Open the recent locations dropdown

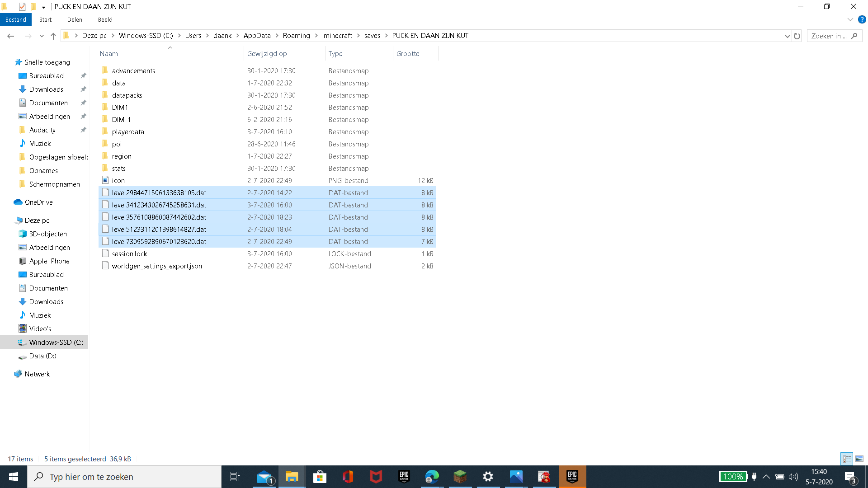click(x=42, y=36)
